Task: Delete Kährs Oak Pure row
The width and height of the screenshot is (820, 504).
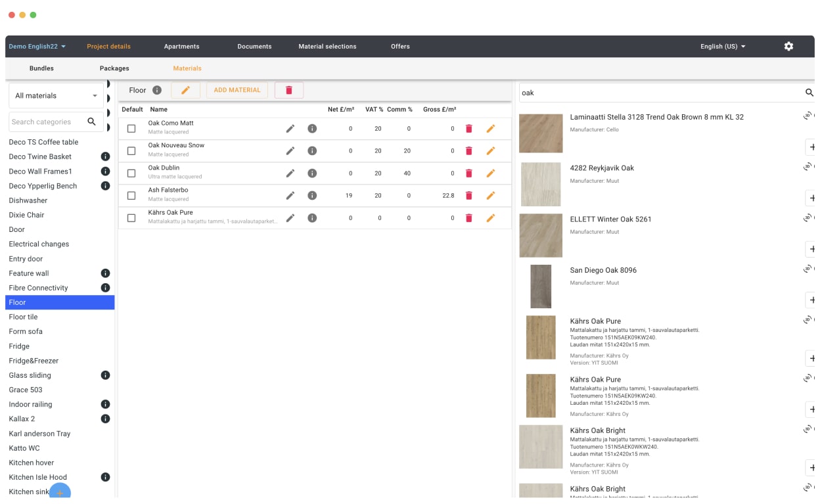Action: pyautogui.click(x=468, y=218)
